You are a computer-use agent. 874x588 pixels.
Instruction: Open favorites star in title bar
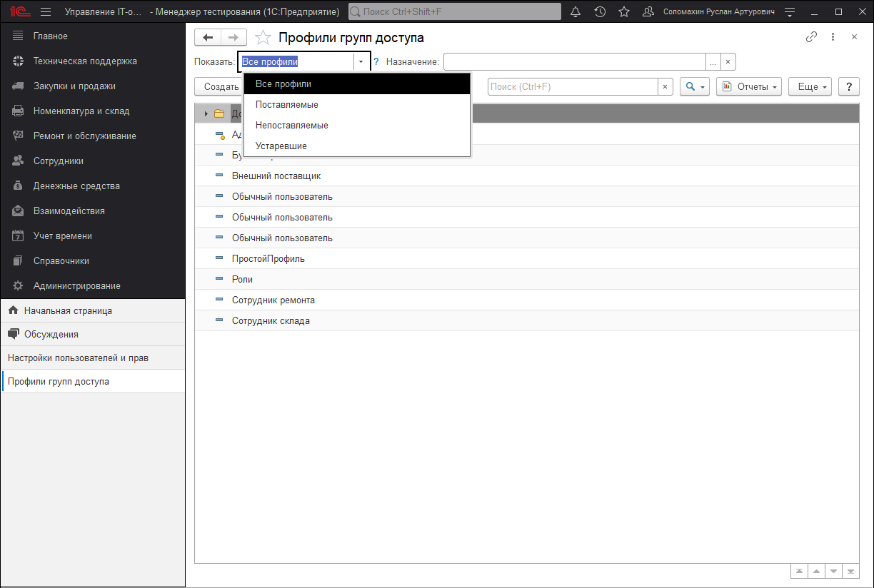623,12
